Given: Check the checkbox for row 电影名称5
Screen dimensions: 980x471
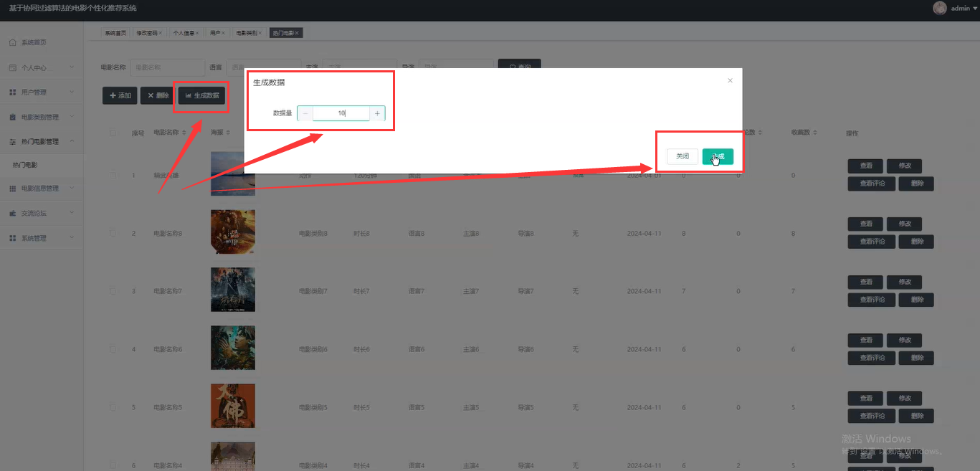Looking at the screenshot, I should point(113,407).
